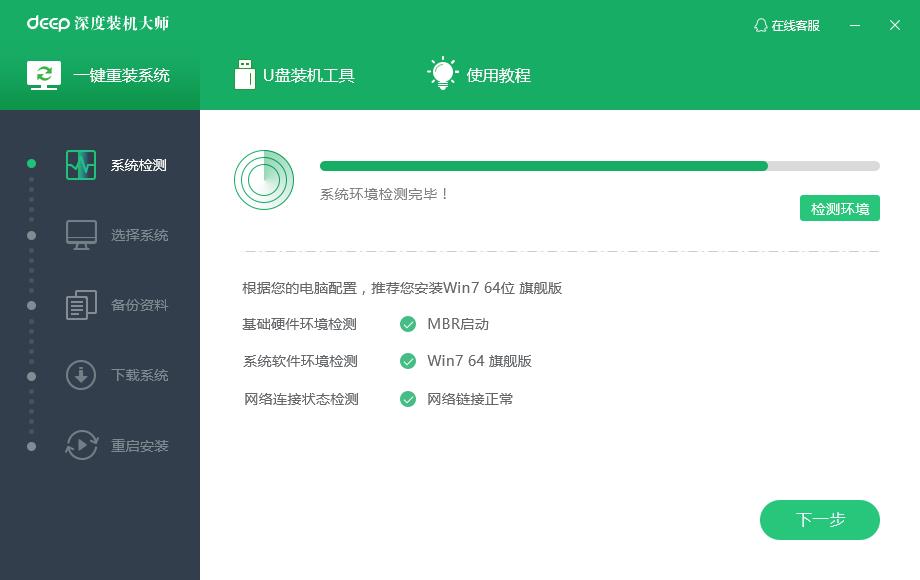Click the green checkmark beside MBR启动

click(408, 324)
